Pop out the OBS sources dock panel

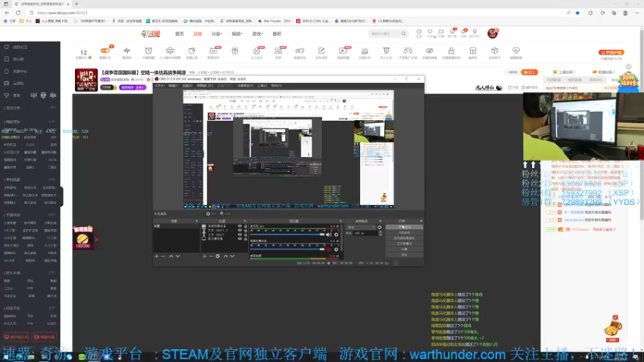click(245, 220)
